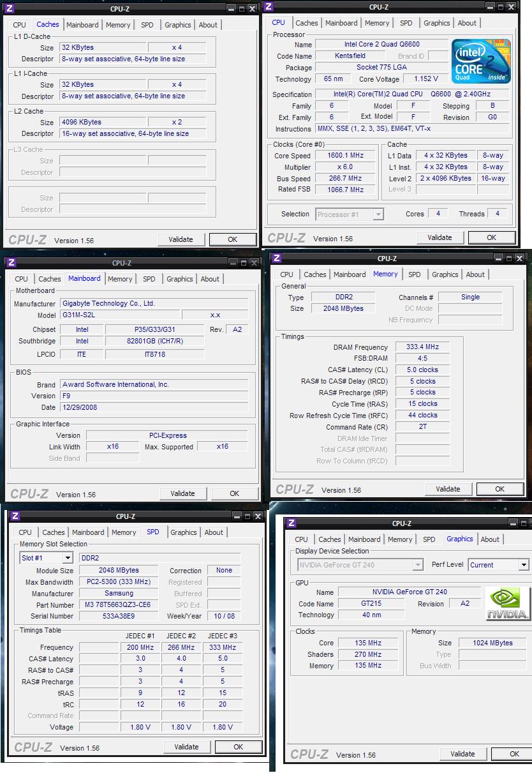Click Validate in the CPU window
The image size is (532, 773).
(x=440, y=237)
